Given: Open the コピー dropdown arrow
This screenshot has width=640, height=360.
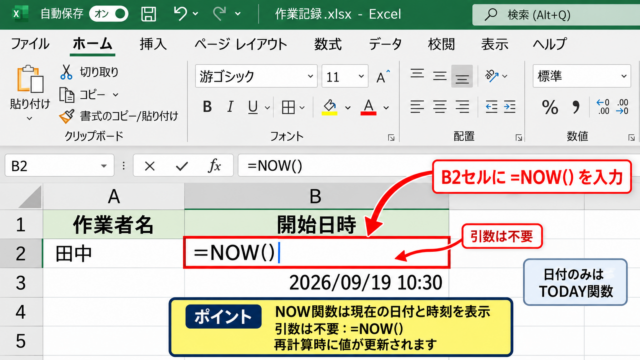Looking at the screenshot, I should pos(116,95).
